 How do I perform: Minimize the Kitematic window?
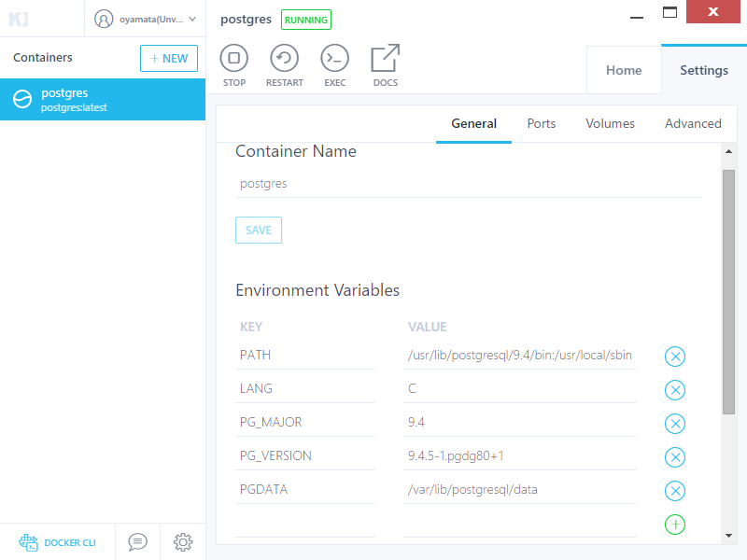click(637, 18)
